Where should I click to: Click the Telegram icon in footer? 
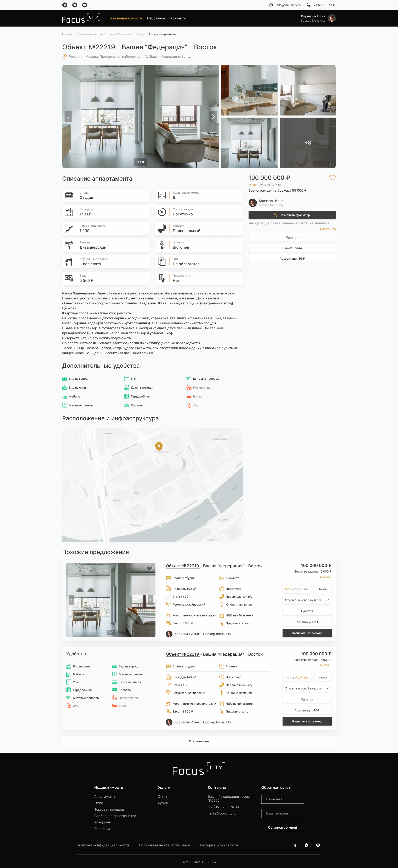pyautogui.click(x=295, y=845)
